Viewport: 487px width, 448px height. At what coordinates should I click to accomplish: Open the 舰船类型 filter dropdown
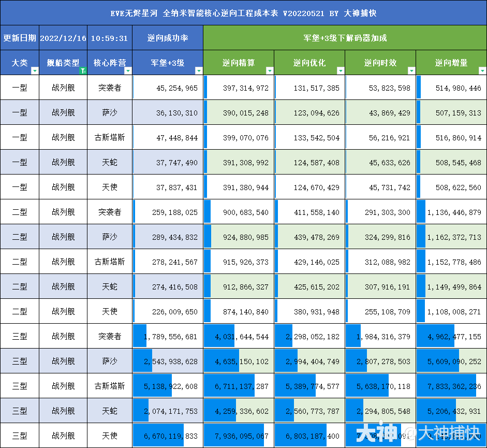[x=83, y=71]
